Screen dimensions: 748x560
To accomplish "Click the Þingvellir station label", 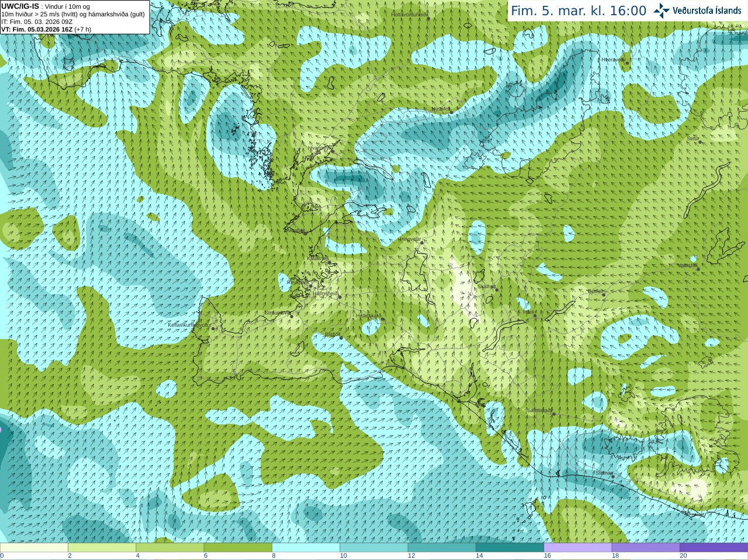I will pos(410,239).
